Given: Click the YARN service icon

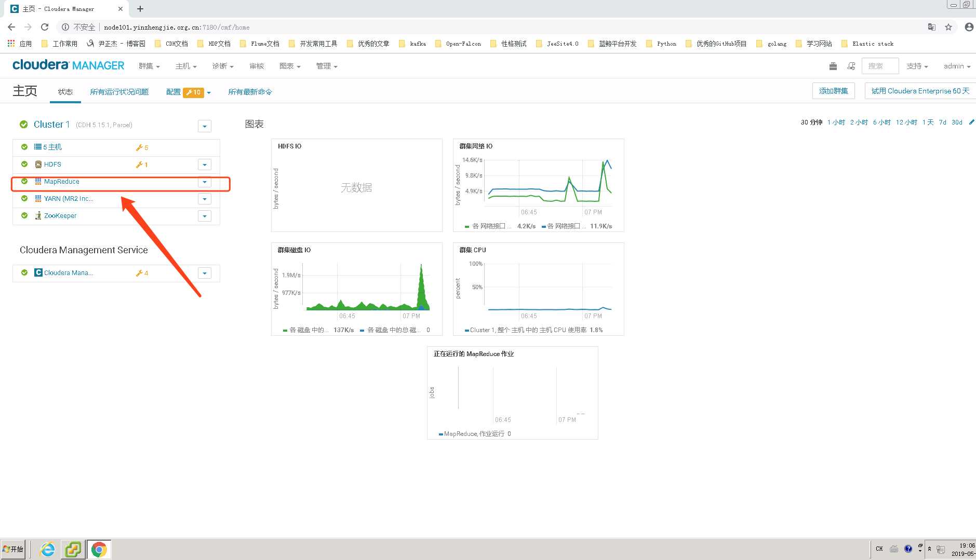Looking at the screenshot, I should [38, 199].
